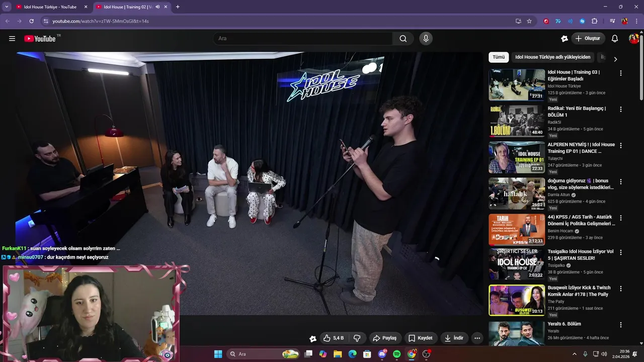644x362 pixels.
Task: Open options menu for KPSS AGS Tarih video
Action: (620, 218)
